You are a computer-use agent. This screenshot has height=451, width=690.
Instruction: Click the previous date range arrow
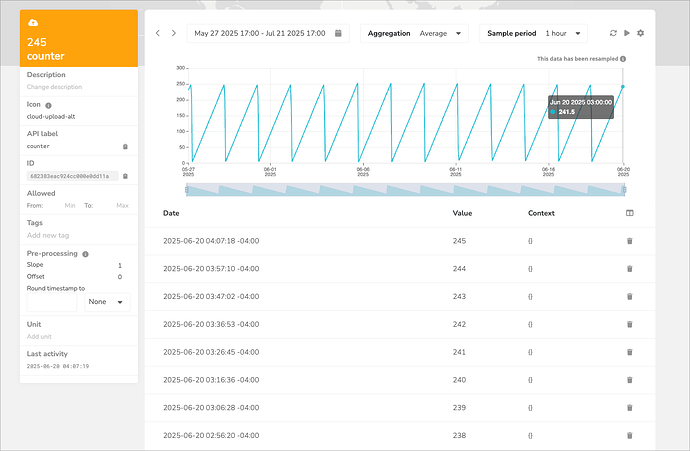(x=158, y=33)
